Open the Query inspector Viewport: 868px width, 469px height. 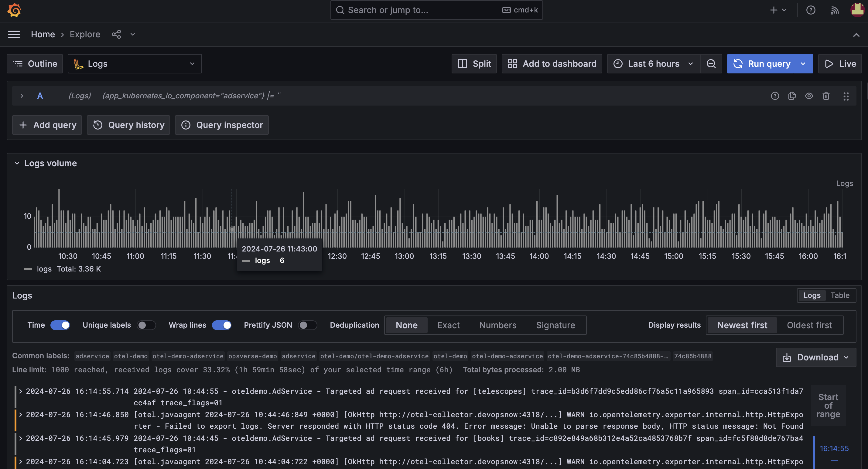tap(222, 125)
